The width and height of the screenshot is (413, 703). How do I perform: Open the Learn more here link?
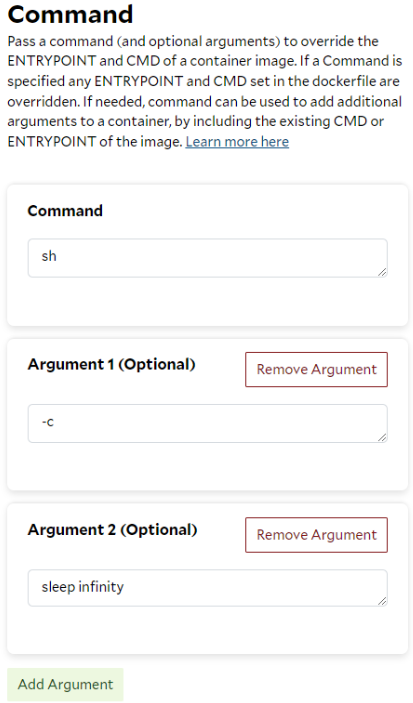pyautogui.click(x=237, y=142)
